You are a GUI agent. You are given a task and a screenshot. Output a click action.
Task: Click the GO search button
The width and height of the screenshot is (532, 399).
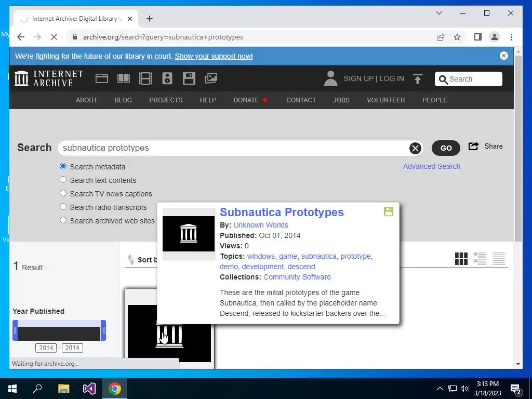coord(446,148)
